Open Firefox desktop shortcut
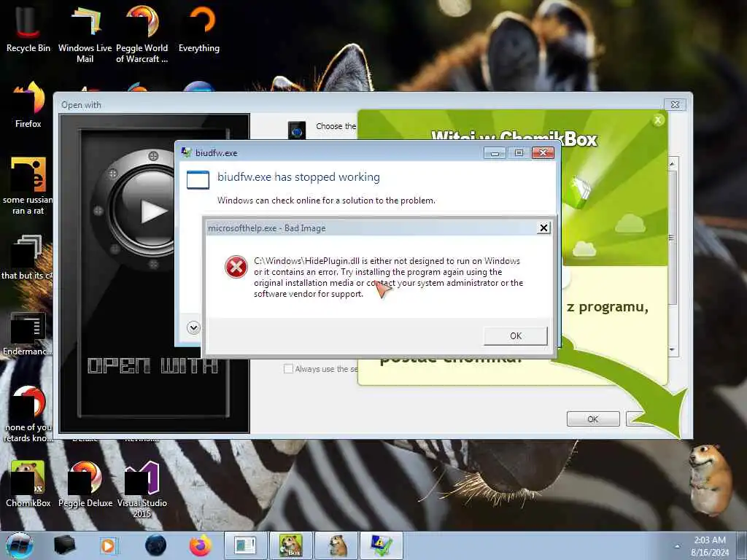 28,104
